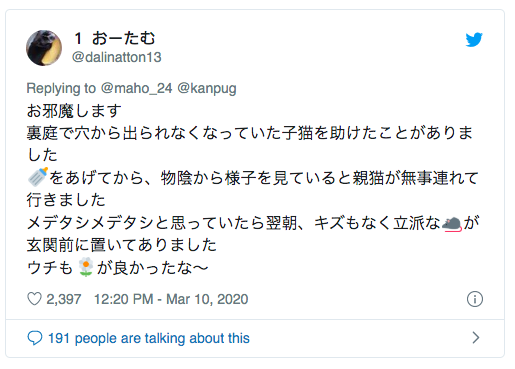This screenshot has width=515, height=369.
Task: View the 2,397 likes count
Action: tap(64, 299)
